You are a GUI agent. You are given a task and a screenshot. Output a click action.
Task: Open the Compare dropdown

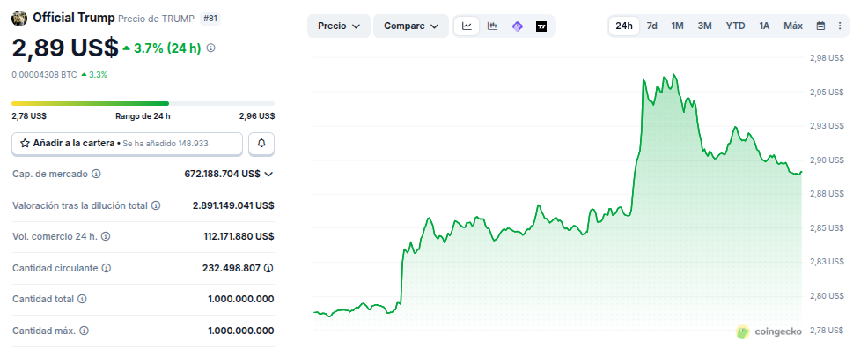[x=410, y=26]
